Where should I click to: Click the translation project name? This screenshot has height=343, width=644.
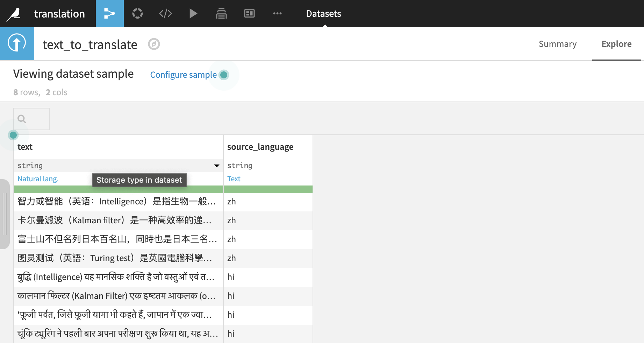59,14
